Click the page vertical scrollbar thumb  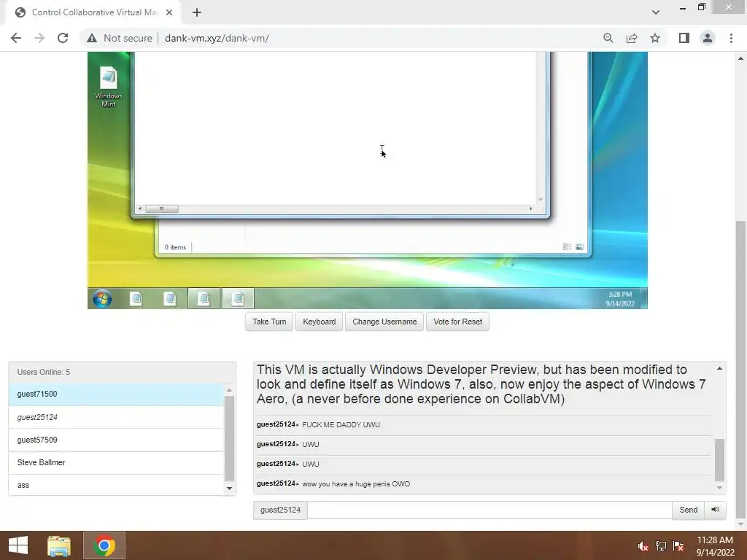point(740,370)
